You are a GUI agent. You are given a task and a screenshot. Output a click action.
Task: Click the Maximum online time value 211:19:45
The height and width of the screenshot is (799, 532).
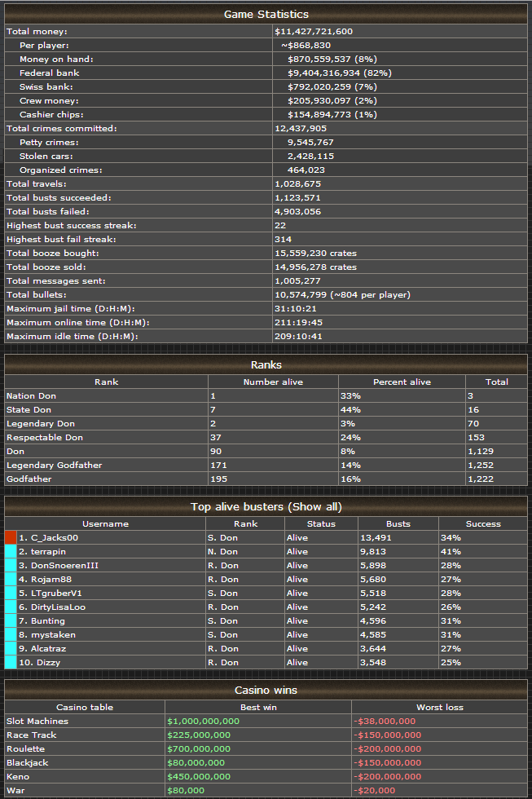coord(298,322)
